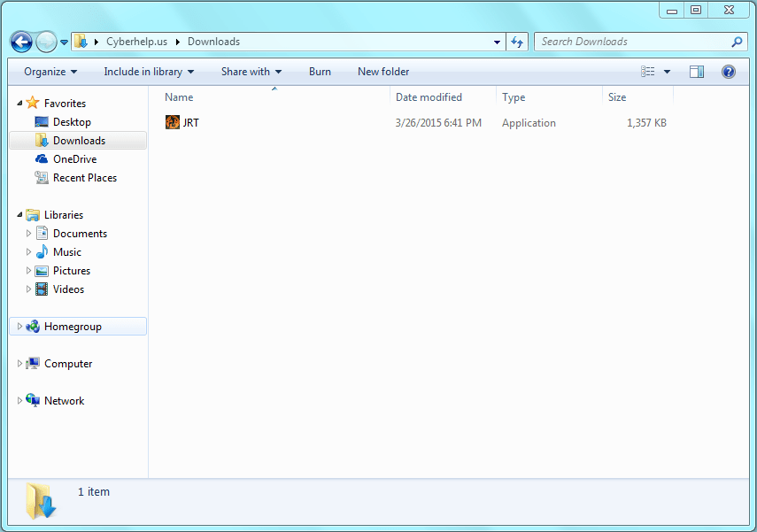The image size is (757, 532).
Task: Expand the Computer tree item
Action: [x=19, y=363]
